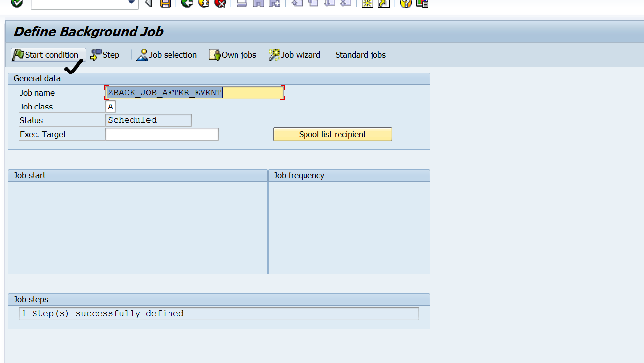644x363 pixels.
Task: Jump to last page icon
Action: click(346, 3)
